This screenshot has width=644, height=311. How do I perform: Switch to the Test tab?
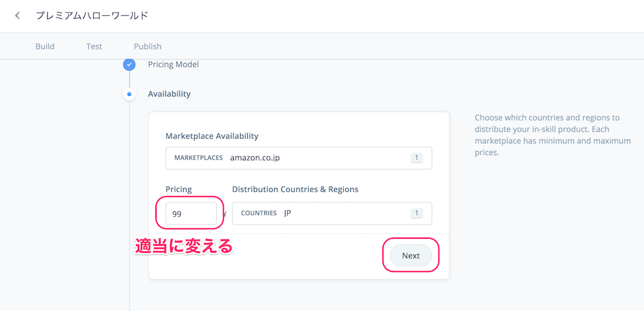[x=94, y=46]
